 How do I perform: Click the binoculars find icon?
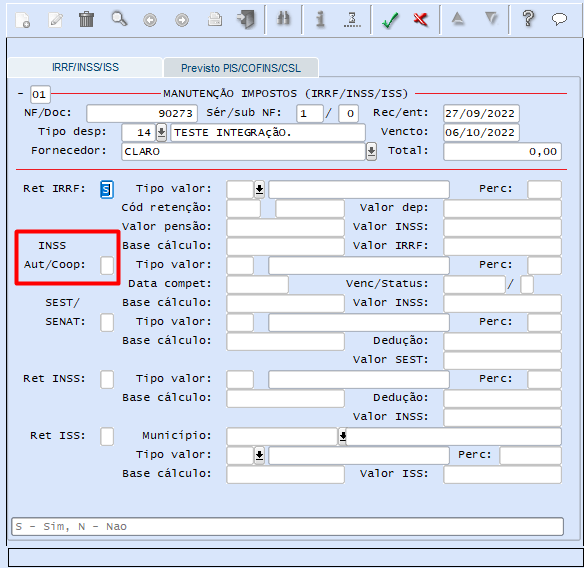(x=283, y=18)
